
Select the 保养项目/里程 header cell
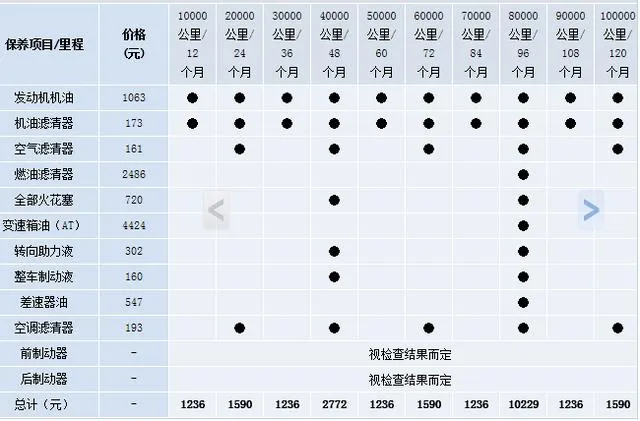49,44
